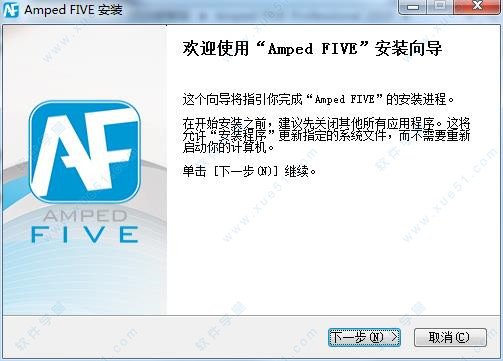The height and width of the screenshot is (361, 503).
Task: Close the installer with the red X
Action: pyautogui.click(x=477, y=7)
